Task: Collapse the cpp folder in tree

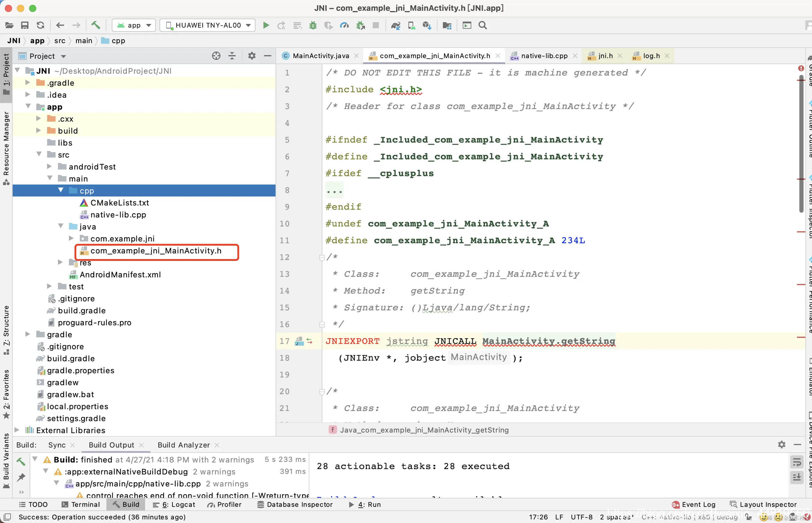Action: (x=61, y=190)
